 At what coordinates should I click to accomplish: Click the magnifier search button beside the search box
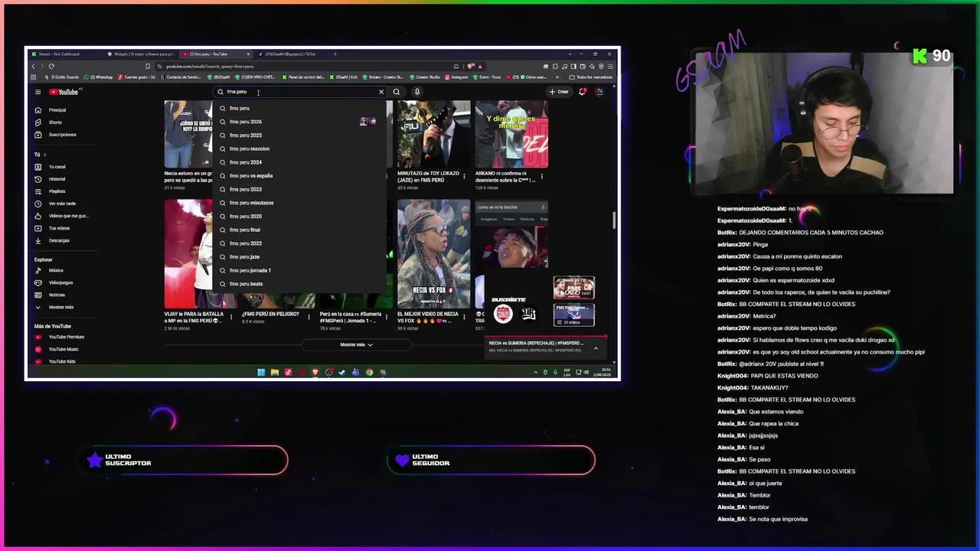(397, 92)
